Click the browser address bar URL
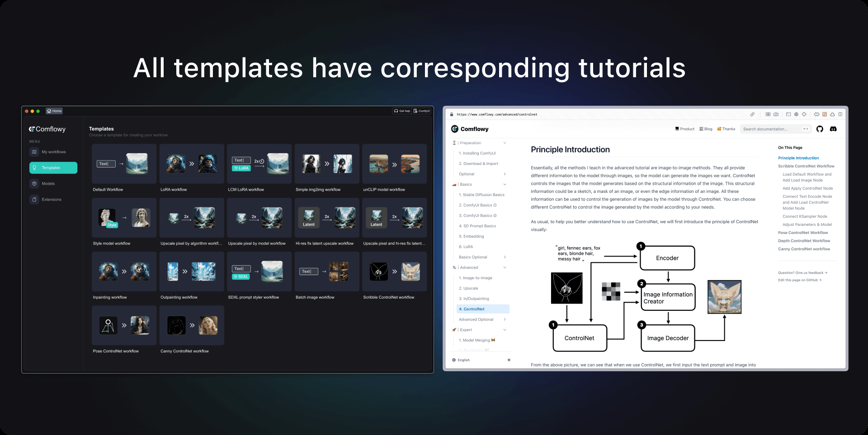Screen dimensions: 868x435 tap(497, 114)
